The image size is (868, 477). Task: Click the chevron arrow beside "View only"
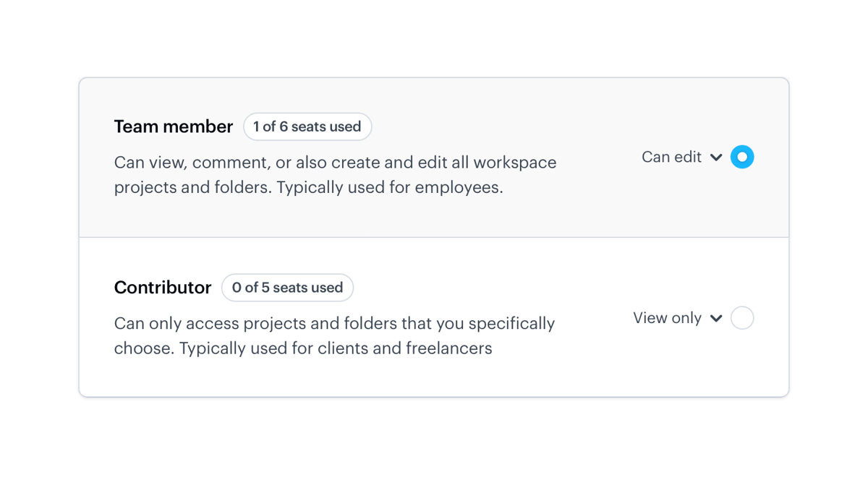click(716, 319)
